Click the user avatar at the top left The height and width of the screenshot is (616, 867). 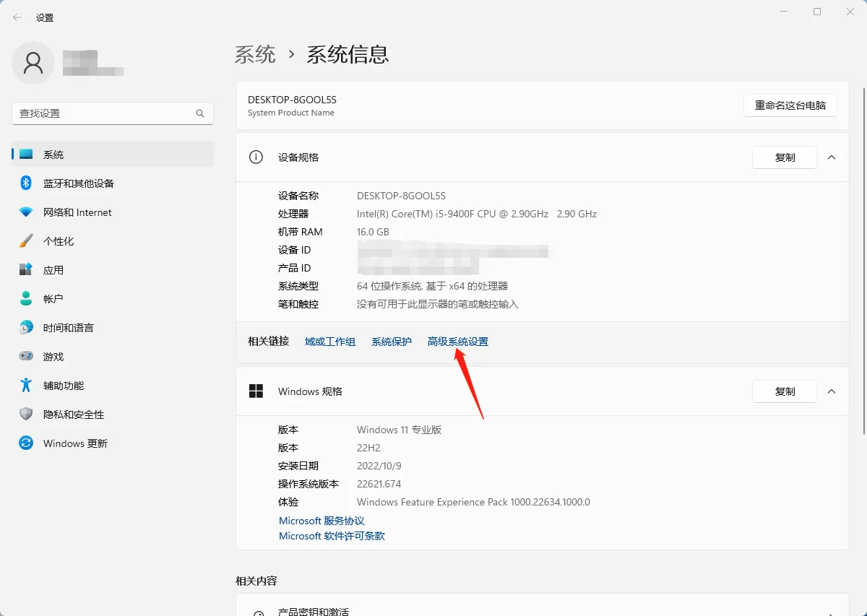tap(33, 63)
